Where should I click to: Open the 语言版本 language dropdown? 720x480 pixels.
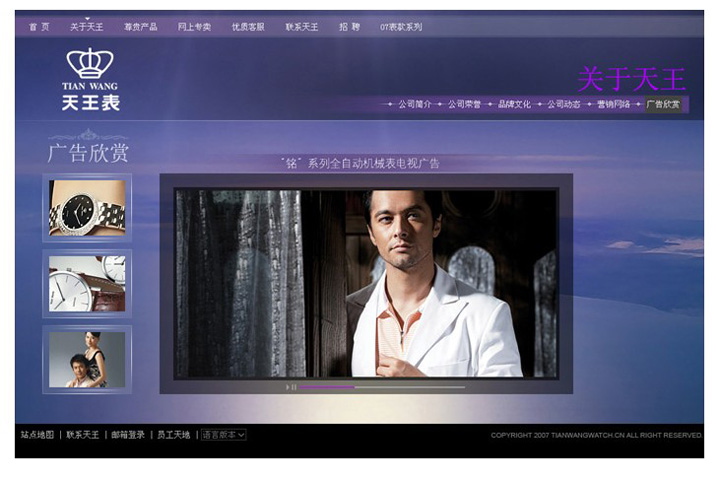[223, 435]
